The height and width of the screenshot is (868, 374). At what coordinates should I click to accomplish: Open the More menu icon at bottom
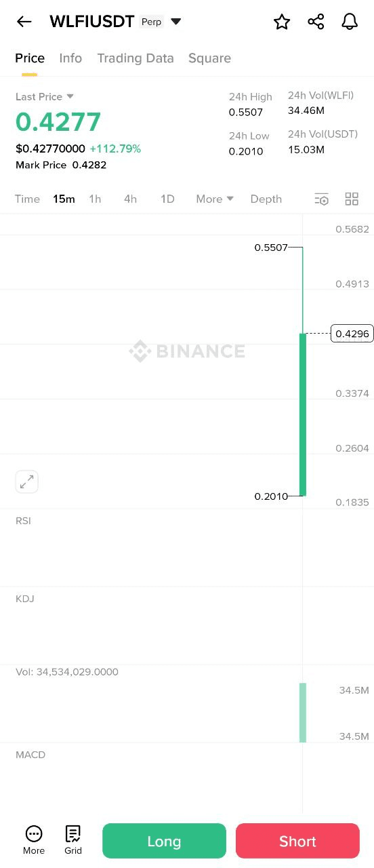point(34,840)
